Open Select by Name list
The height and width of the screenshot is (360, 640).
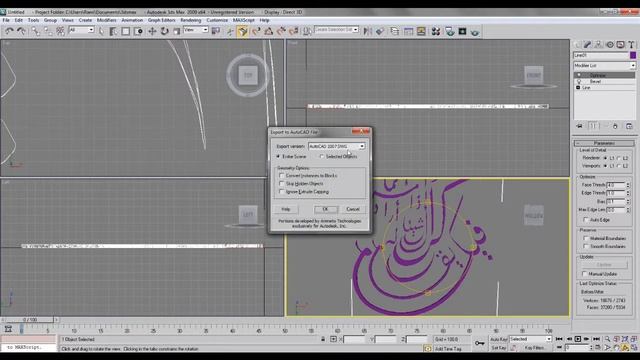[x=113, y=31]
